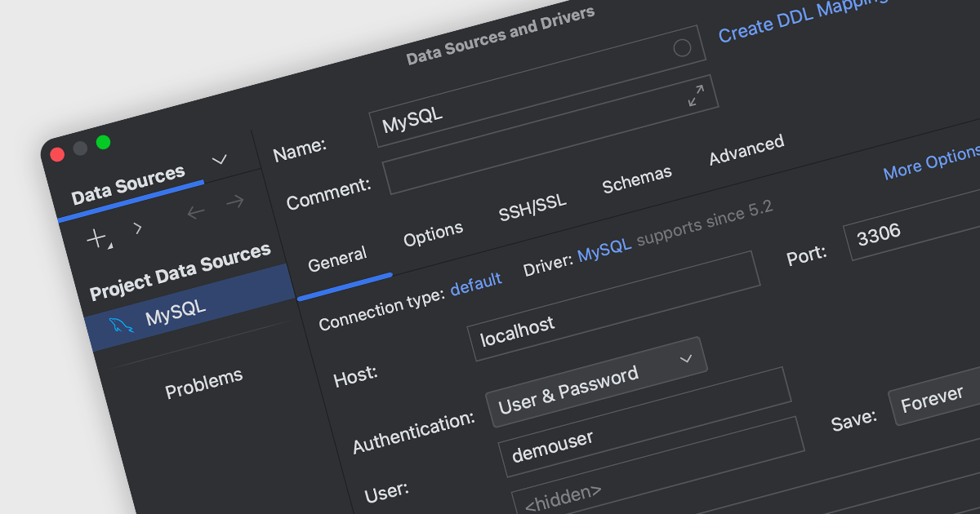Change connection type via the default link

(x=476, y=283)
